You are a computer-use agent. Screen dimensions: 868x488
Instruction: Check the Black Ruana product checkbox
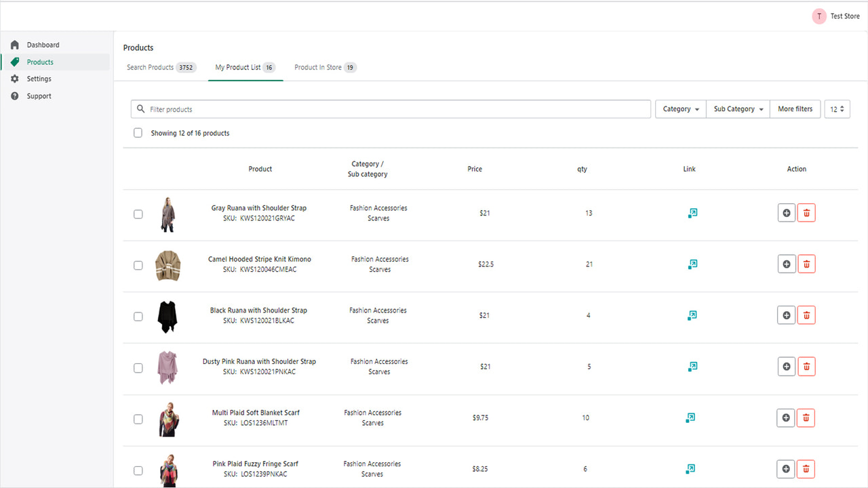point(138,316)
